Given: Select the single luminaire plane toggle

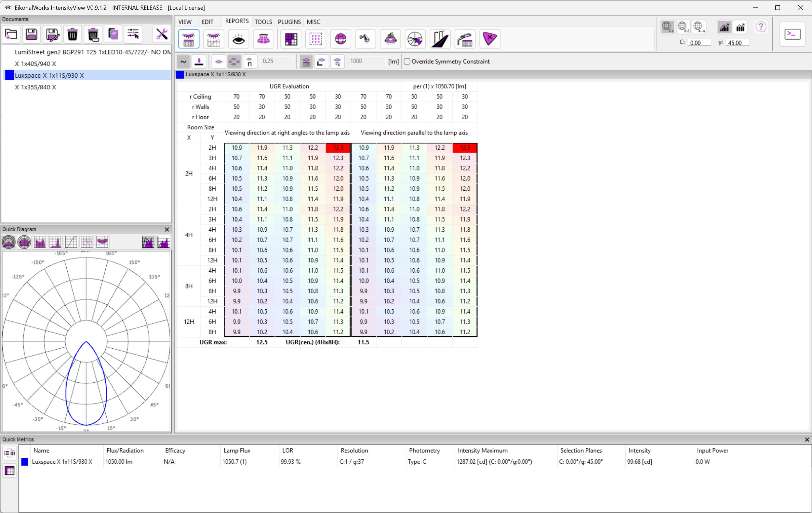Looking at the screenshot, I should (219, 62).
